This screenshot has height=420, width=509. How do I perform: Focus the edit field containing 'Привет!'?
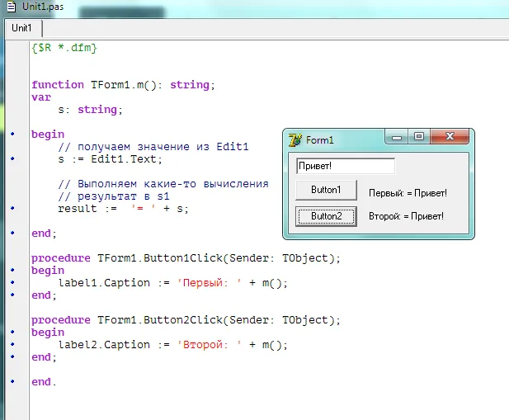[x=345, y=166]
